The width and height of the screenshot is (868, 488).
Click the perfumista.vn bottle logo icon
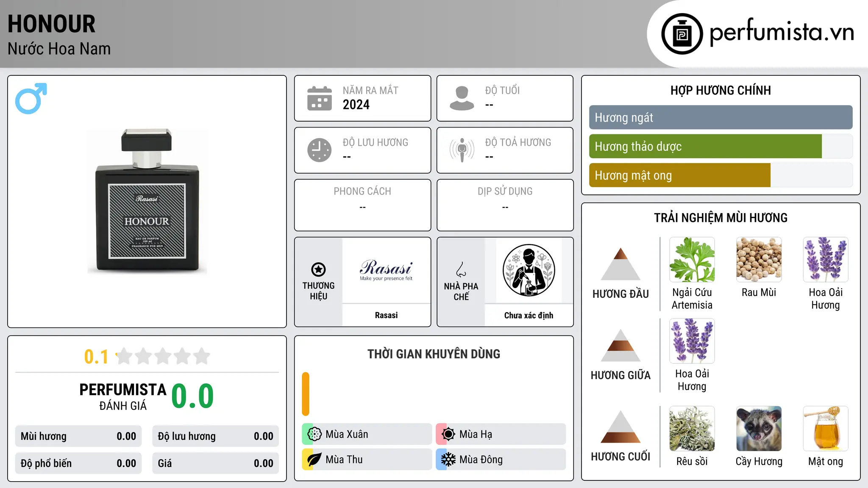pyautogui.click(x=682, y=34)
